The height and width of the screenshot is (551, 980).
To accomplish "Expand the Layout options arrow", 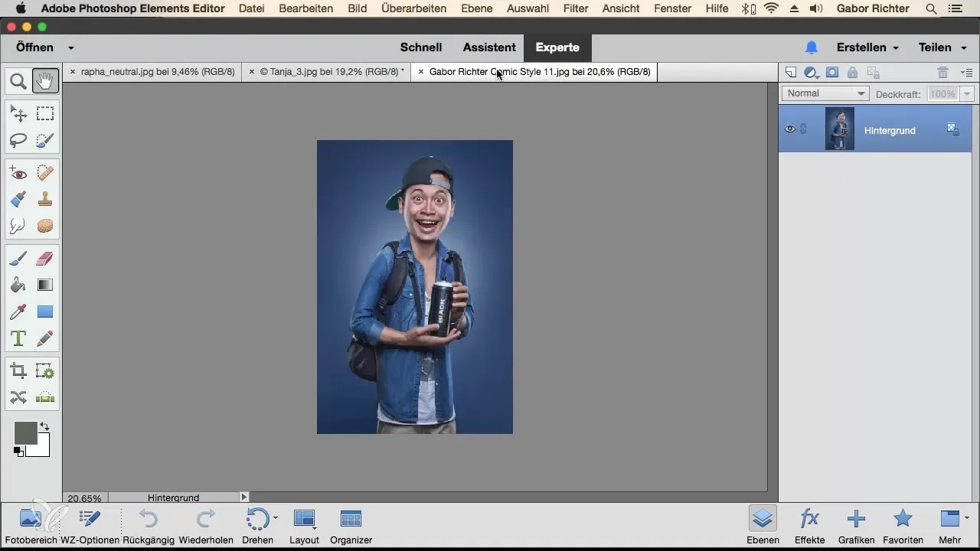I will (x=315, y=527).
